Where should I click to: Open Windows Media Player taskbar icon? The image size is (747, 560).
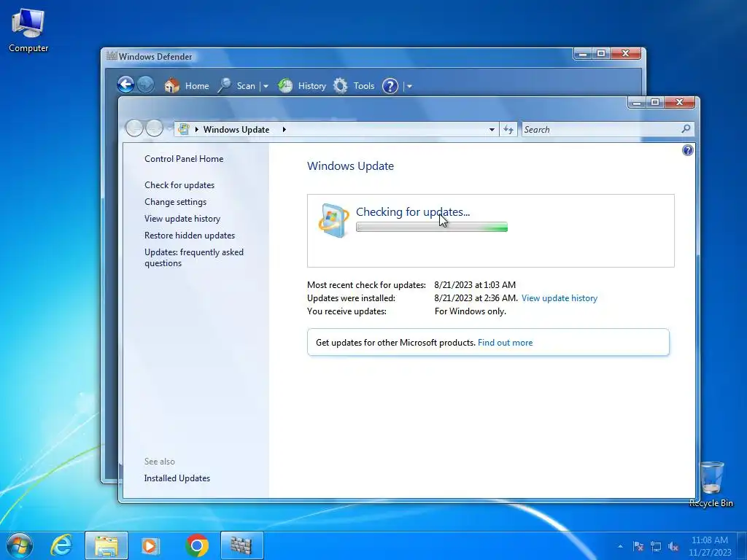coord(150,545)
